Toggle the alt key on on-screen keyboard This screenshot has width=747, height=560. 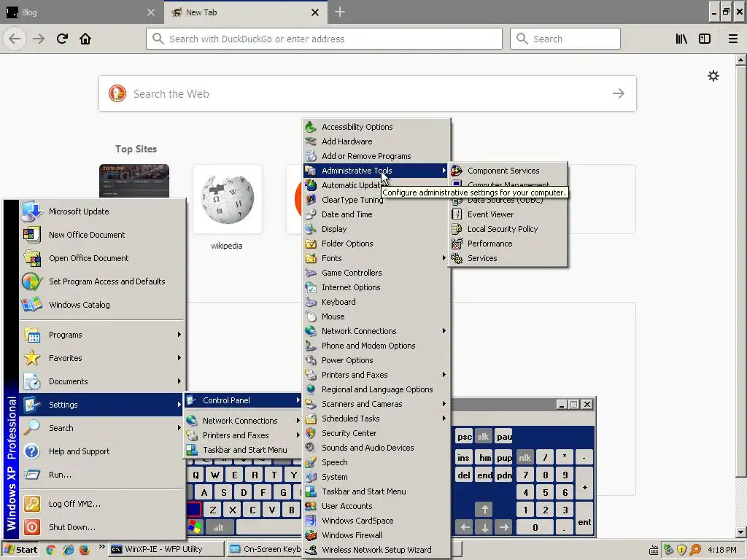pos(218,528)
